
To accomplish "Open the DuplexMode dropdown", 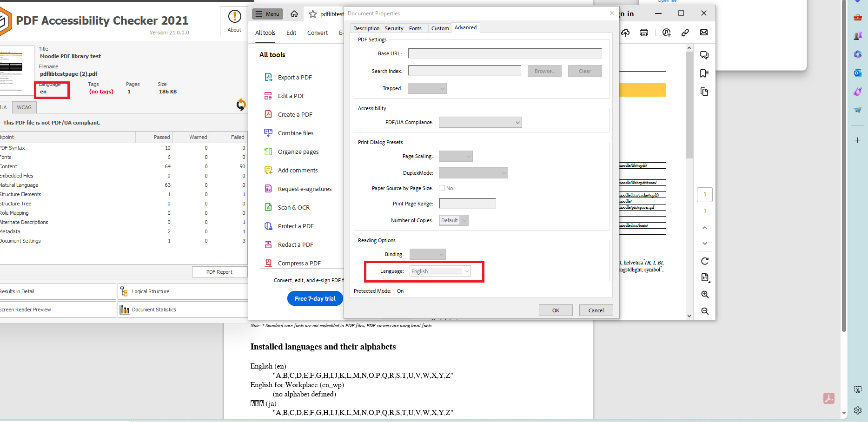I will click(x=473, y=173).
